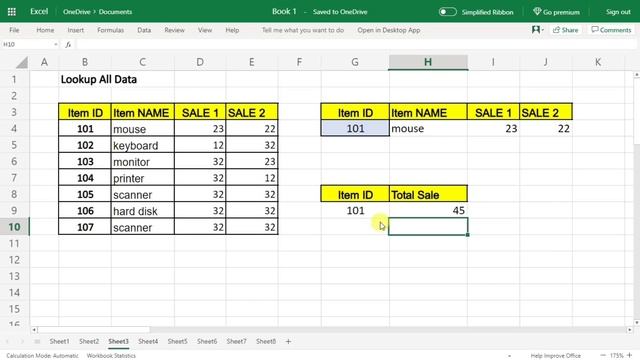Switch to the View tab
Viewport: 640px width, 360px height.
[x=205, y=30]
